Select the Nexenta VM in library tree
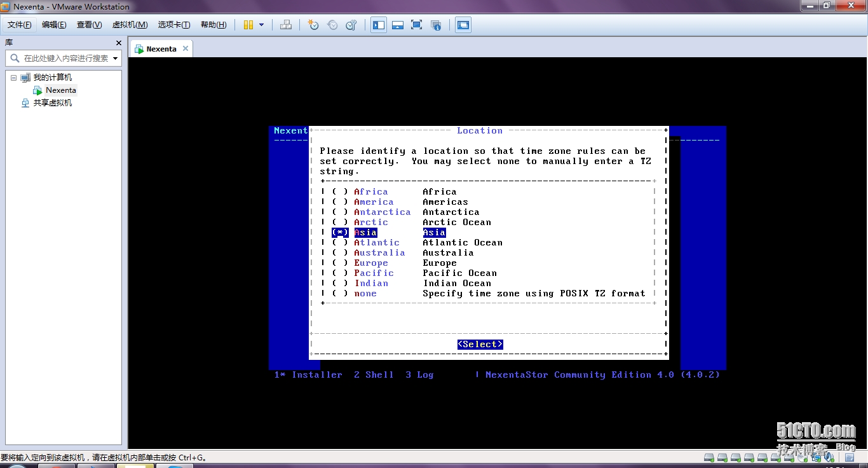This screenshot has width=868, height=468. tap(61, 90)
